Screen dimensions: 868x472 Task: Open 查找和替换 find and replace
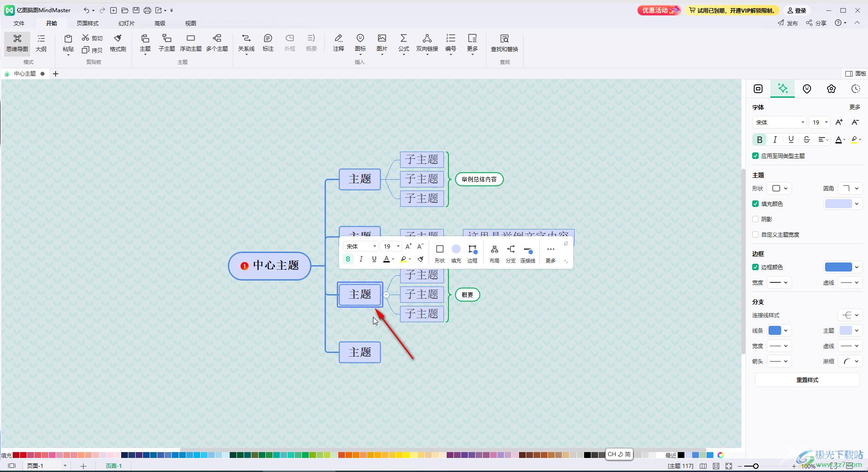pyautogui.click(x=505, y=43)
